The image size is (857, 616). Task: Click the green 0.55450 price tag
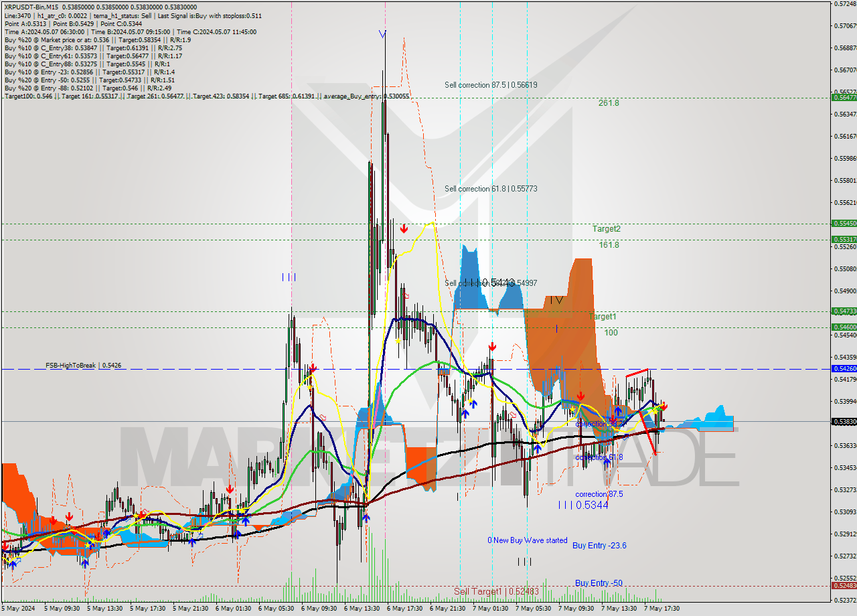[844, 224]
